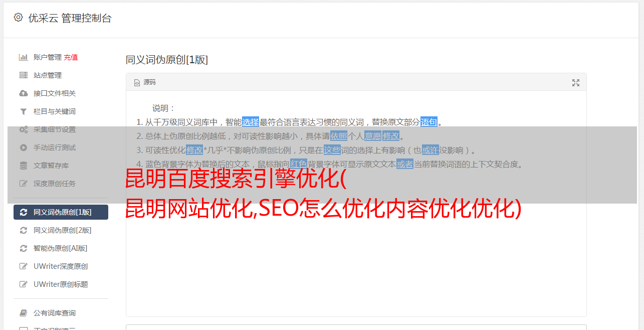Click the gear icon beside 优采云 管理控制台
The width and height of the screenshot is (644, 330).
pyautogui.click(x=19, y=18)
